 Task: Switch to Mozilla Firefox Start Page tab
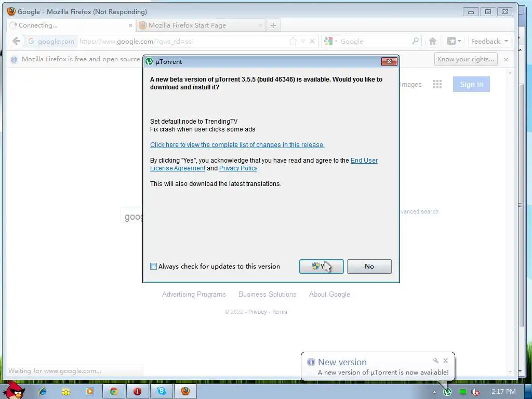pyautogui.click(x=201, y=25)
